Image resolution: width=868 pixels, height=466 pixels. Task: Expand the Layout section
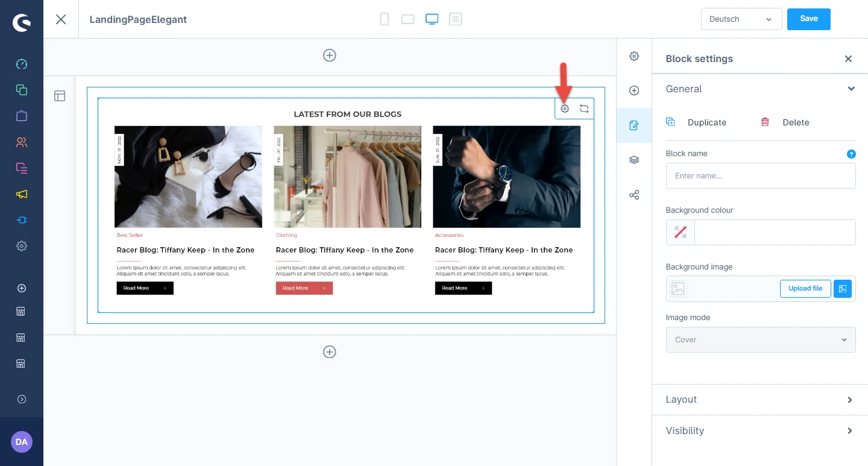pyautogui.click(x=760, y=400)
